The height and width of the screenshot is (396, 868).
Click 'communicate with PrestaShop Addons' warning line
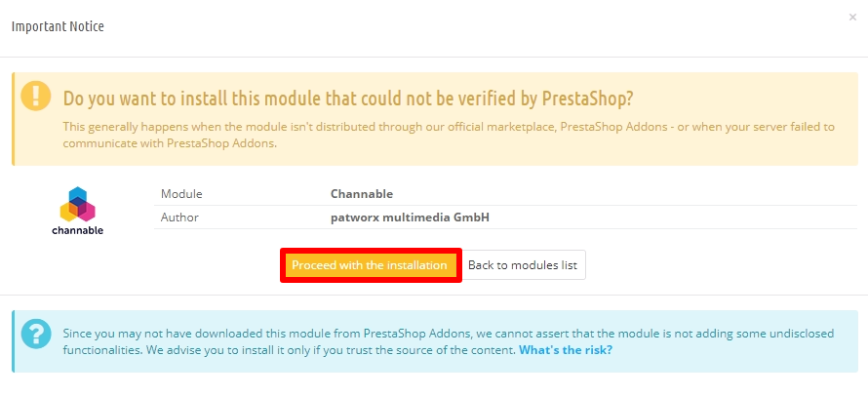170,143
